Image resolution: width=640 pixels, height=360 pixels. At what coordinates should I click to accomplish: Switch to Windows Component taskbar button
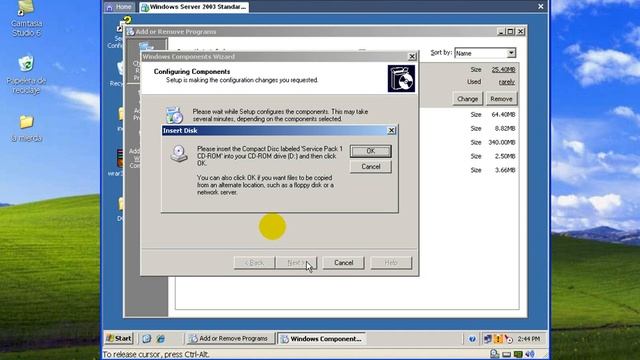click(x=322, y=339)
